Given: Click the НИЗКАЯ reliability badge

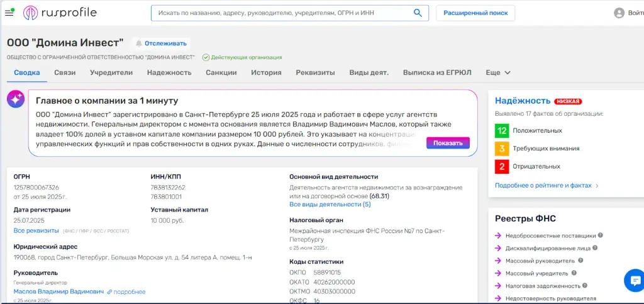Looking at the screenshot, I should click(x=568, y=101).
